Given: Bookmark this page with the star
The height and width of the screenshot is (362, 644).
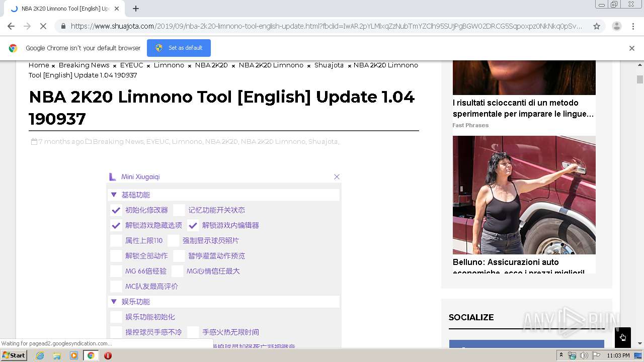Looking at the screenshot, I should point(597,26).
